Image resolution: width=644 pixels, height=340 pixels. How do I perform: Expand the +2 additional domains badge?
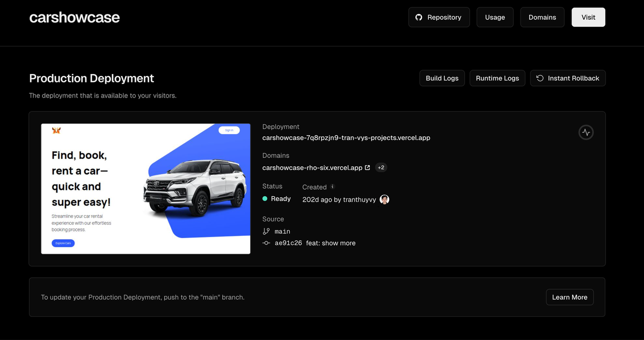click(x=381, y=167)
